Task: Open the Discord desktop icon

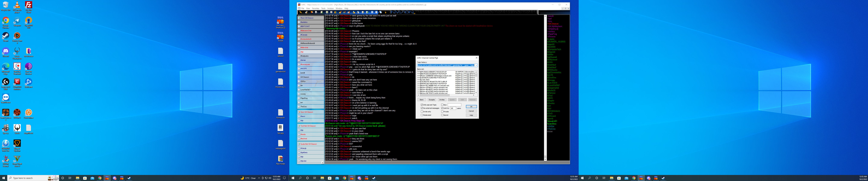Action: pos(6,52)
